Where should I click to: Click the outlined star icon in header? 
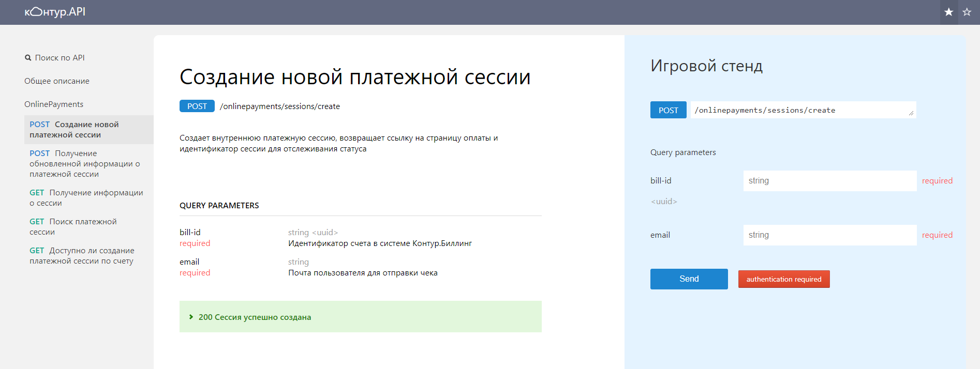[967, 12]
